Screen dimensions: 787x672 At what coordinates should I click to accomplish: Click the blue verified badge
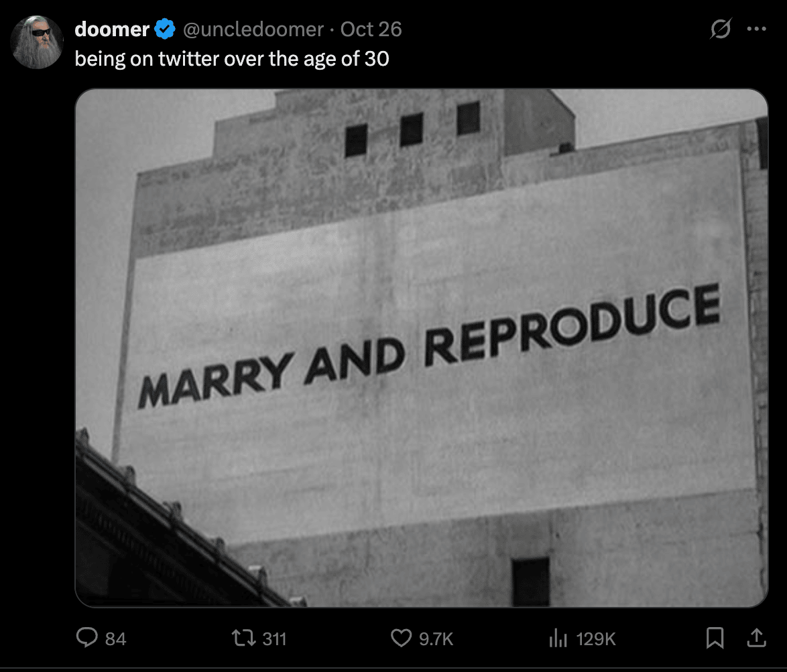(x=165, y=30)
